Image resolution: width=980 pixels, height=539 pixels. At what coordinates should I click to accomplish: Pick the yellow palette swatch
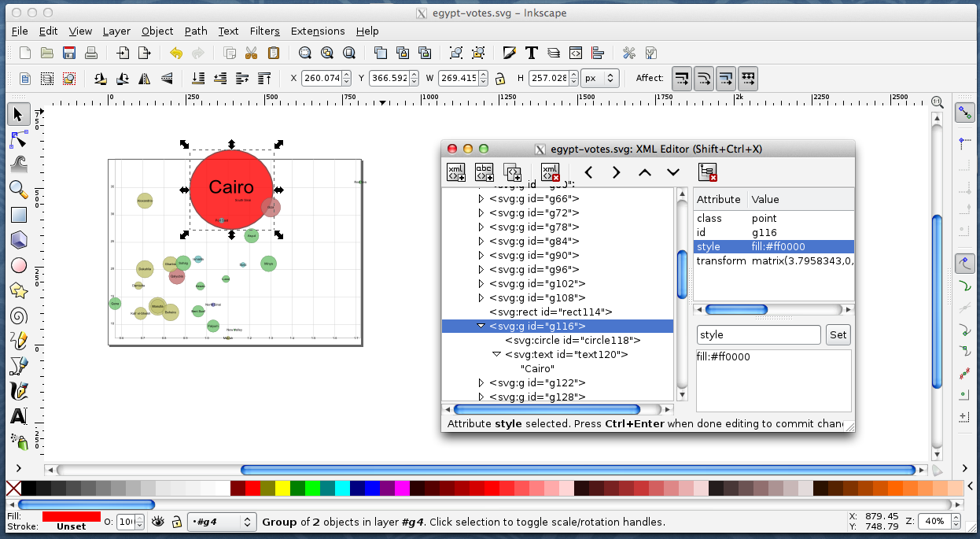[x=282, y=488]
